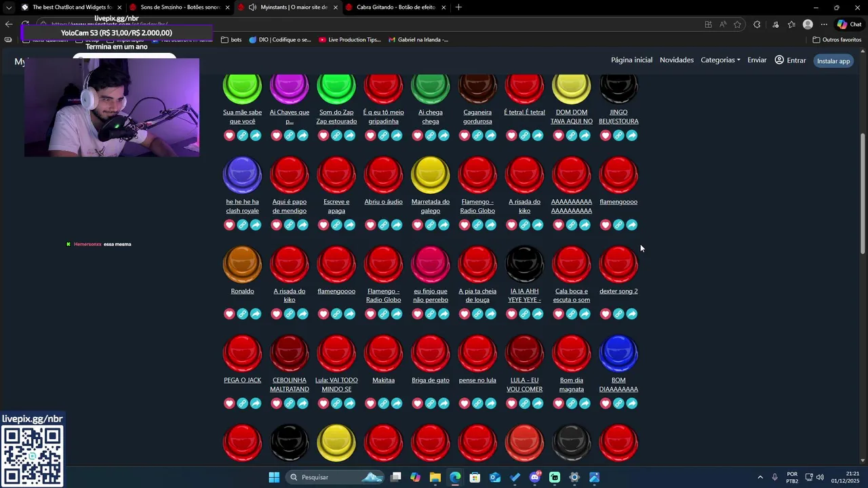This screenshot has height=488, width=868.
Task: Play the 'he he he ha clash royale' blue button
Action: pyautogui.click(x=242, y=175)
